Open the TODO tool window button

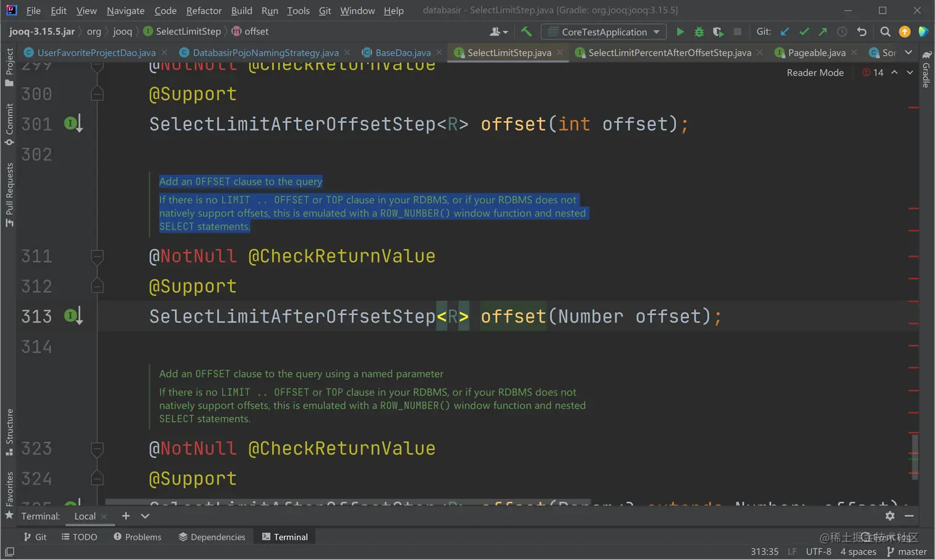coord(80,537)
